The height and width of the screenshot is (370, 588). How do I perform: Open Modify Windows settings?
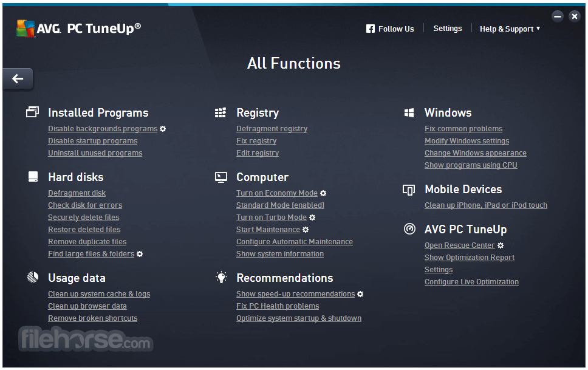pos(467,141)
